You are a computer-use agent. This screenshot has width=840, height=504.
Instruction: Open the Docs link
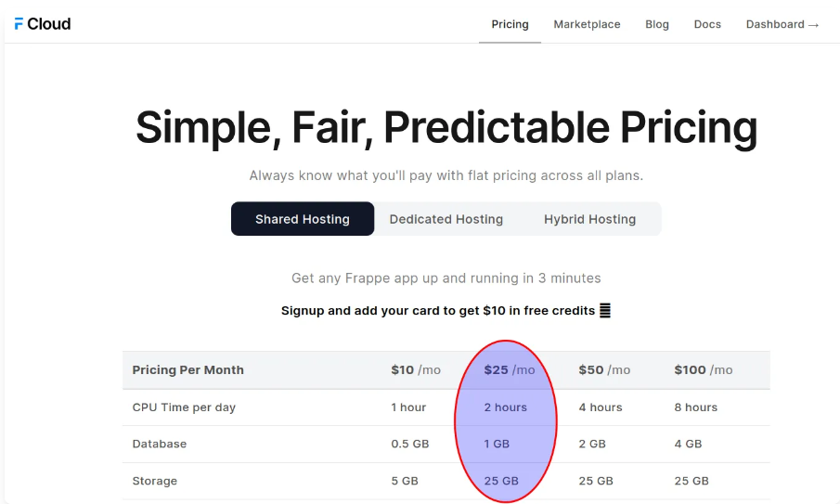(x=707, y=24)
